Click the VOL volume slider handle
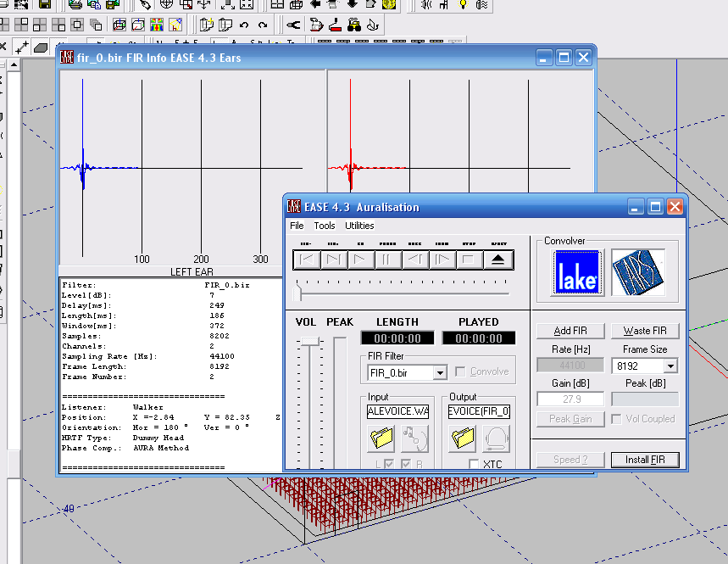The height and width of the screenshot is (564, 728). (x=309, y=342)
